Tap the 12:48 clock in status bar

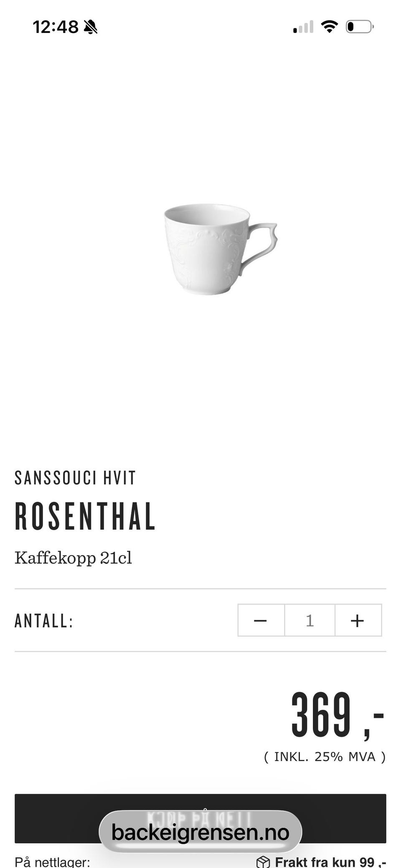56,27
